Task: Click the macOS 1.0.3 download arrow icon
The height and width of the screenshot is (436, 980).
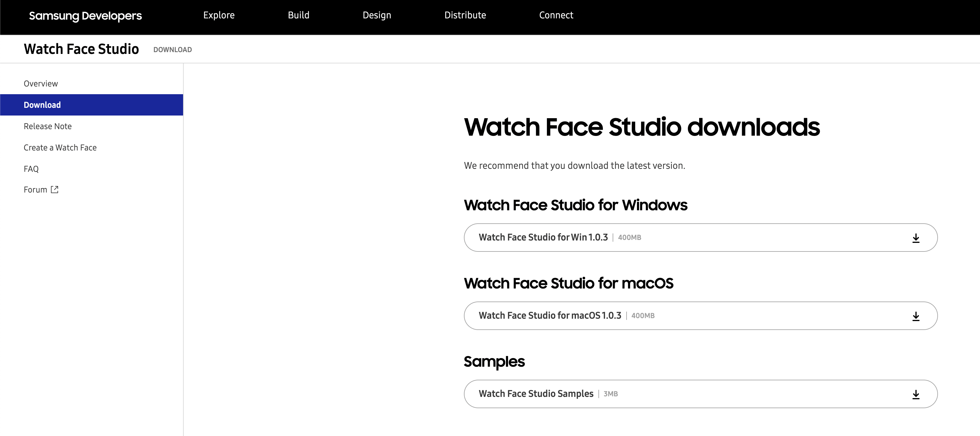Action: click(x=916, y=316)
